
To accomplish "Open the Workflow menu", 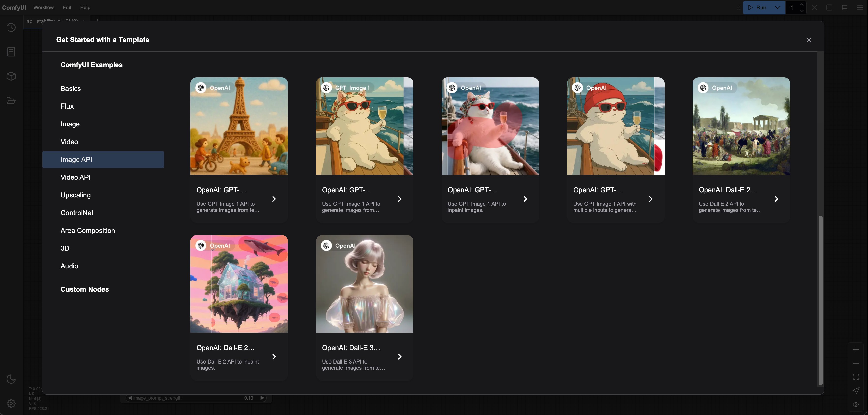I will click(43, 7).
